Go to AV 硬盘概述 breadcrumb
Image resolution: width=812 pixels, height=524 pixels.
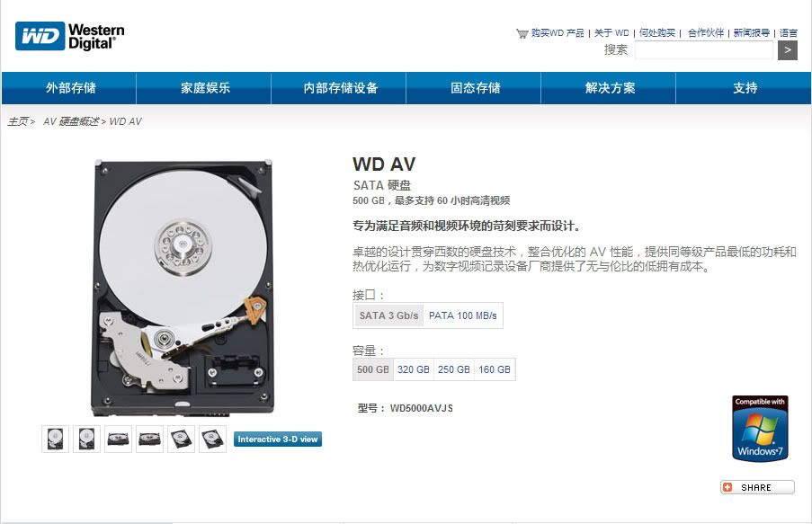click(x=71, y=121)
